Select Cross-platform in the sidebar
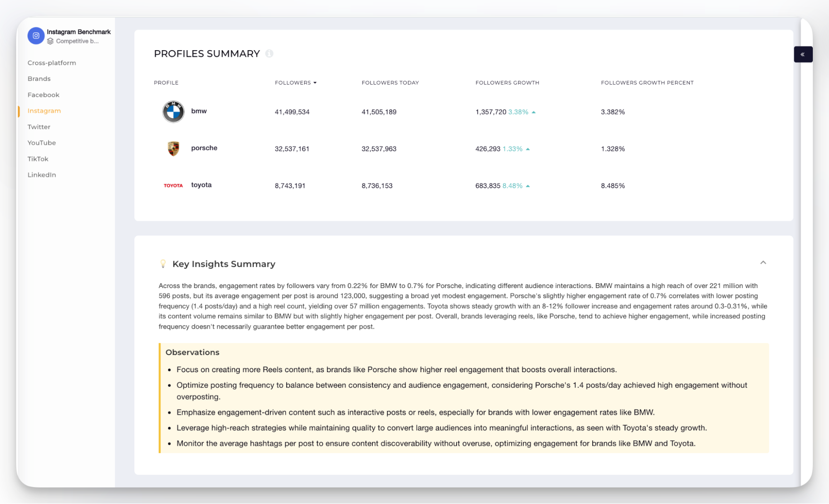This screenshot has width=829, height=504. tap(51, 63)
